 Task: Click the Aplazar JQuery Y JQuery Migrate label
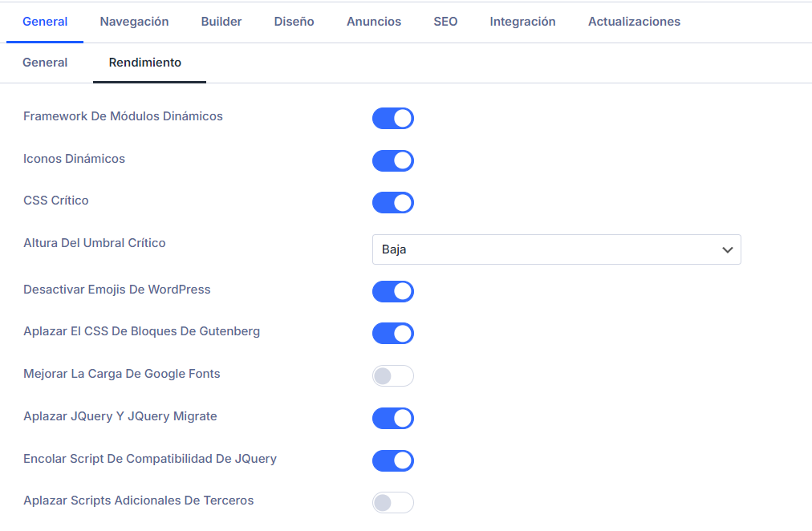pos(120,416)
